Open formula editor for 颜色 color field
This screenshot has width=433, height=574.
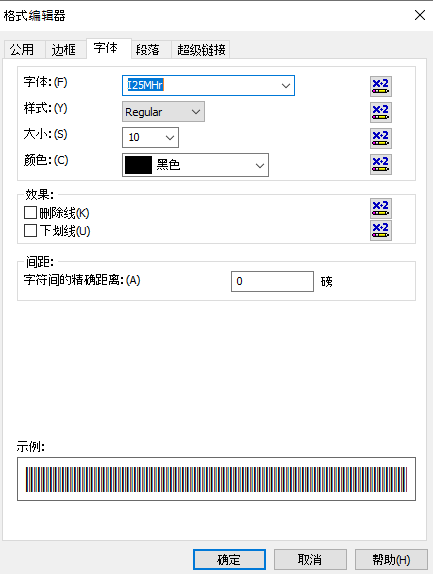[381, 164]
